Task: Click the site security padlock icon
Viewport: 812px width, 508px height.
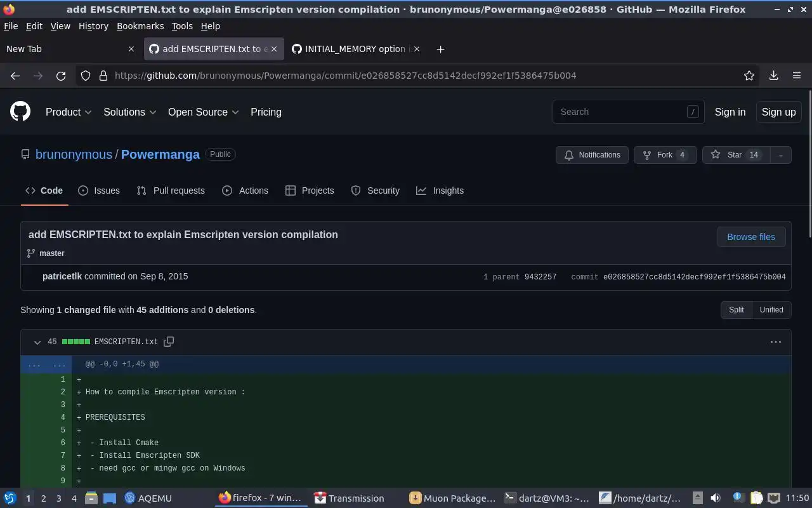Action: [103, 76]
